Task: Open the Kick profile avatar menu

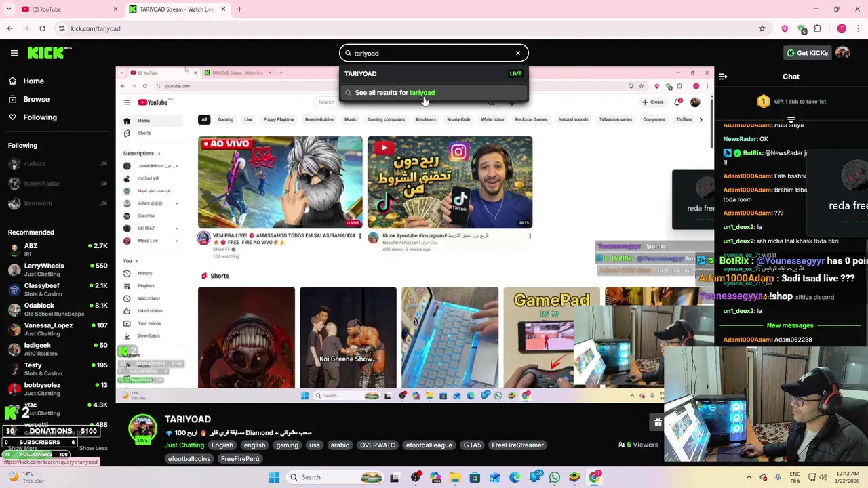Action: (843, 53)
